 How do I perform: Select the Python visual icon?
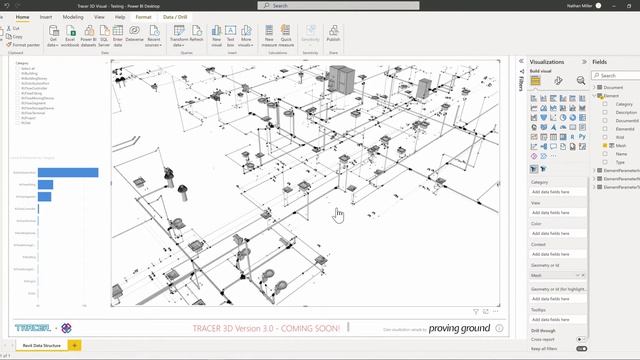pyautogui.click(x=582, y=137)
